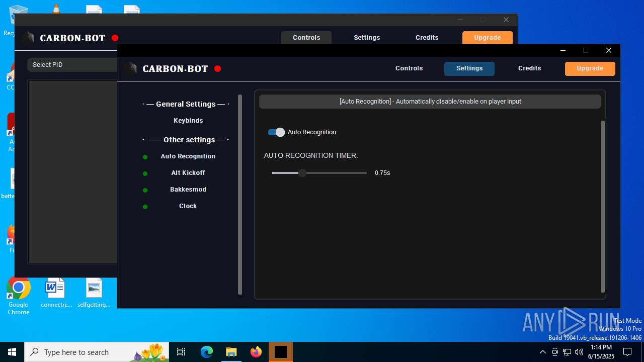Minimize the back Carbon-Bot window
The image size is (644, 362).
click(460, 20)
